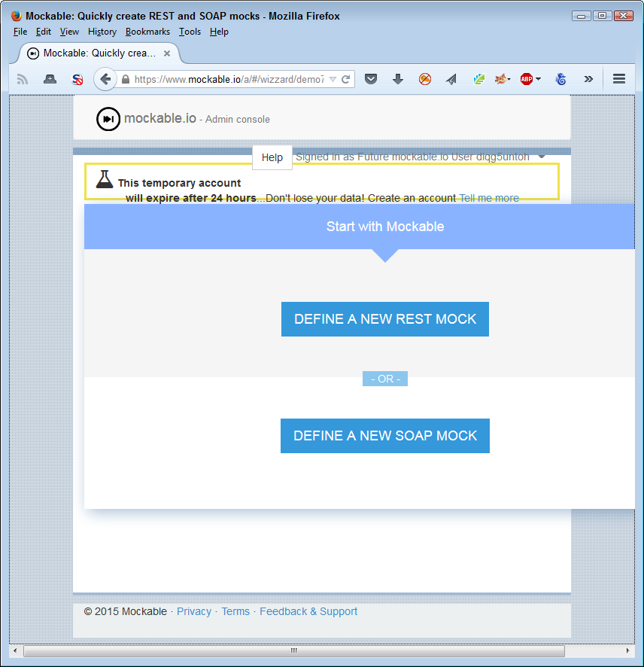This screenshot has height=667, width=644.
Task: Save page to Pocket
Action: click(371, 79)
